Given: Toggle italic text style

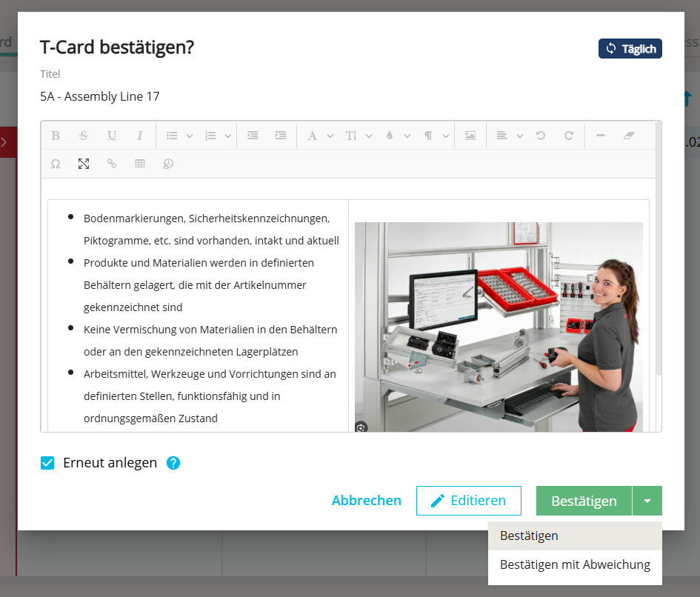Looking at the screenshot, I should click(139, 136).
